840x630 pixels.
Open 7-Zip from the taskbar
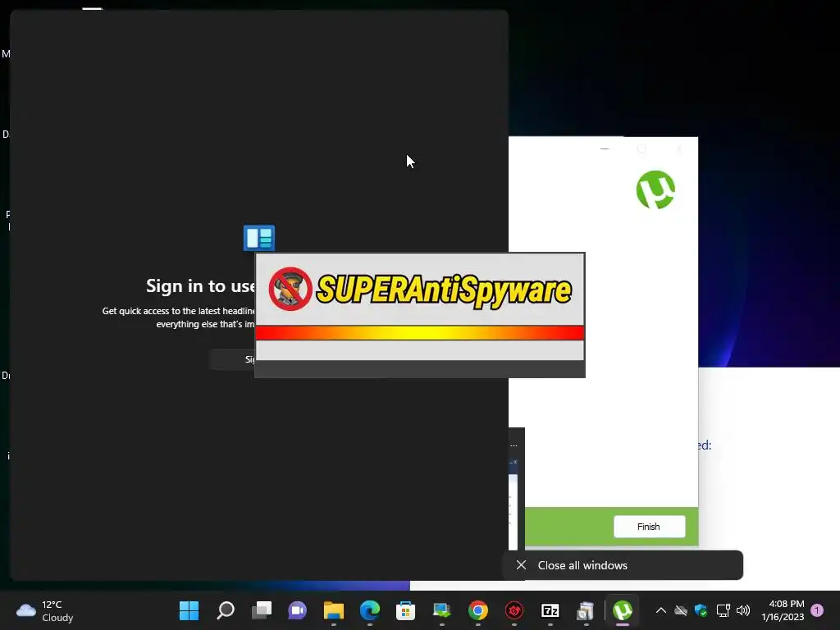click(550, 610)
